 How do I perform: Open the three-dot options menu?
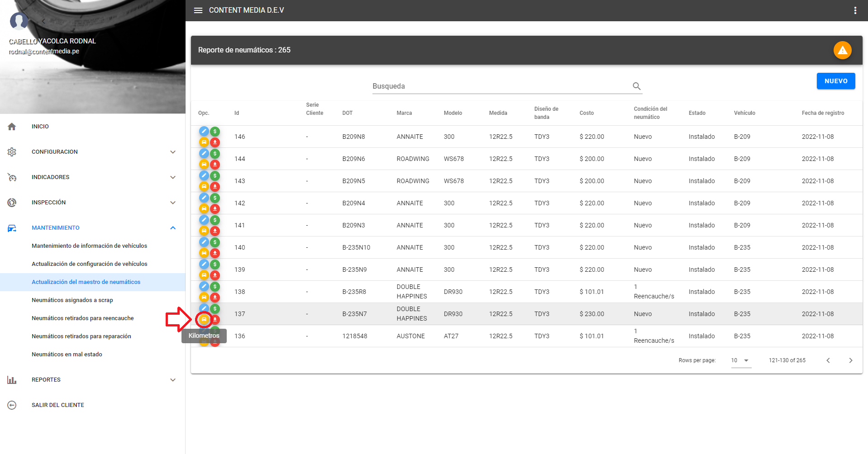855,10
